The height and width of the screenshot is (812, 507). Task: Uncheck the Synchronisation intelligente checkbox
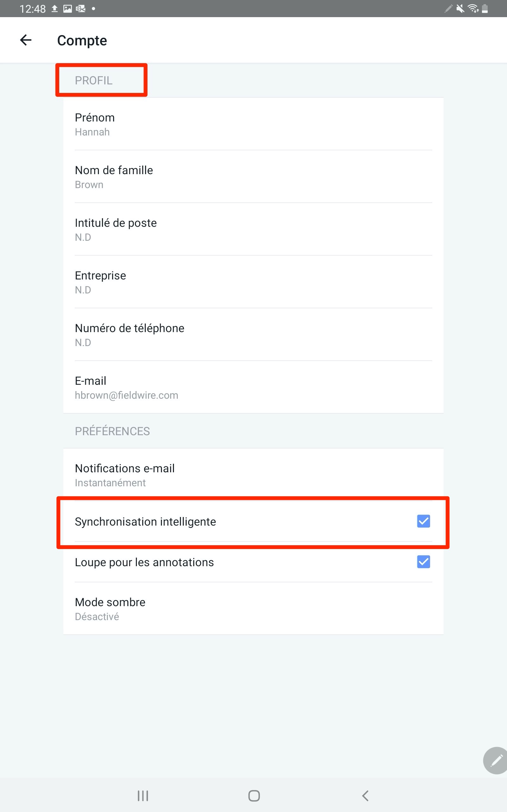(424, 521)
